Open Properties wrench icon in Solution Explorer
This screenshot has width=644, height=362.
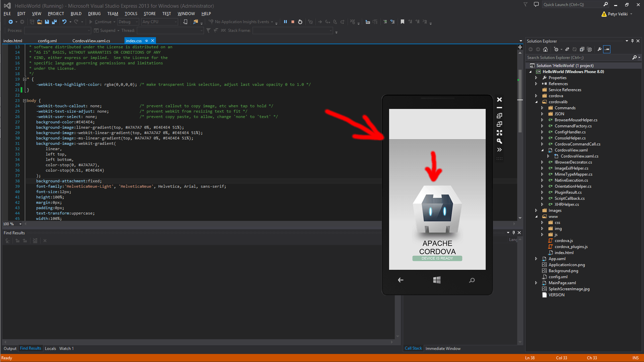tap(599, 49)
